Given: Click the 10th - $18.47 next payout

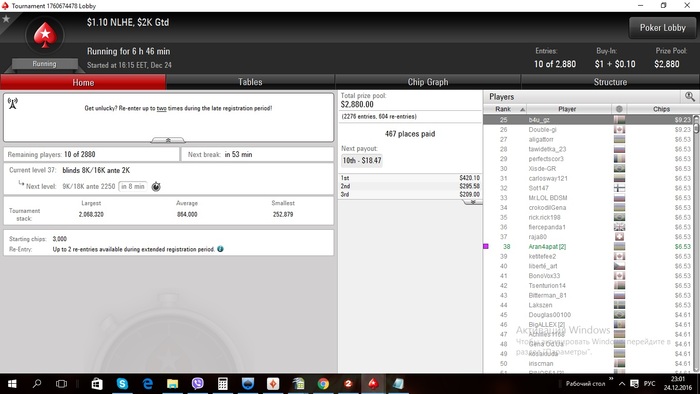Looking at the screenshot, I should point(362,160).
